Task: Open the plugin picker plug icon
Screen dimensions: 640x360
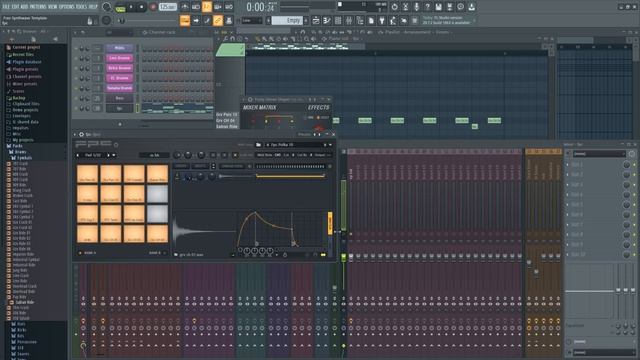Action: [382, 20]
